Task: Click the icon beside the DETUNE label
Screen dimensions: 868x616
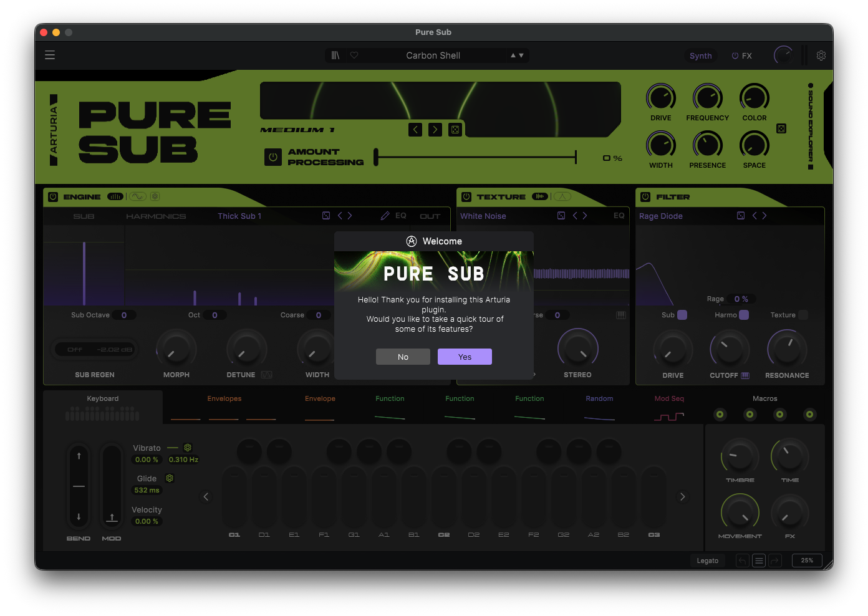Action: tap(266, 375)
